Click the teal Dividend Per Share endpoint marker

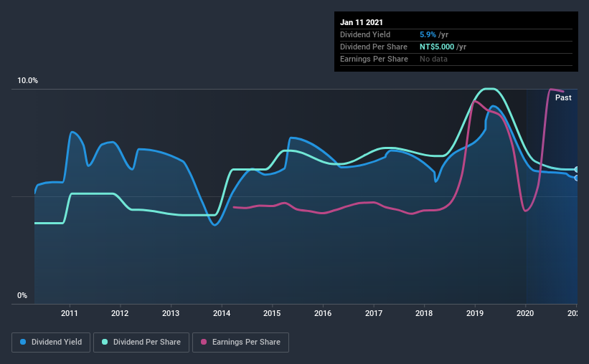(x=576, y=170)
